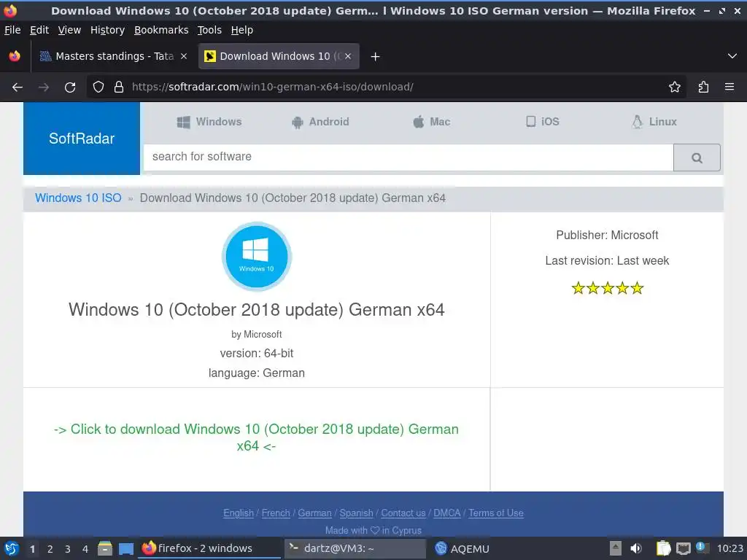
Task: Click to download Windows 10 German x64 link
Action: tap(256, 437)
